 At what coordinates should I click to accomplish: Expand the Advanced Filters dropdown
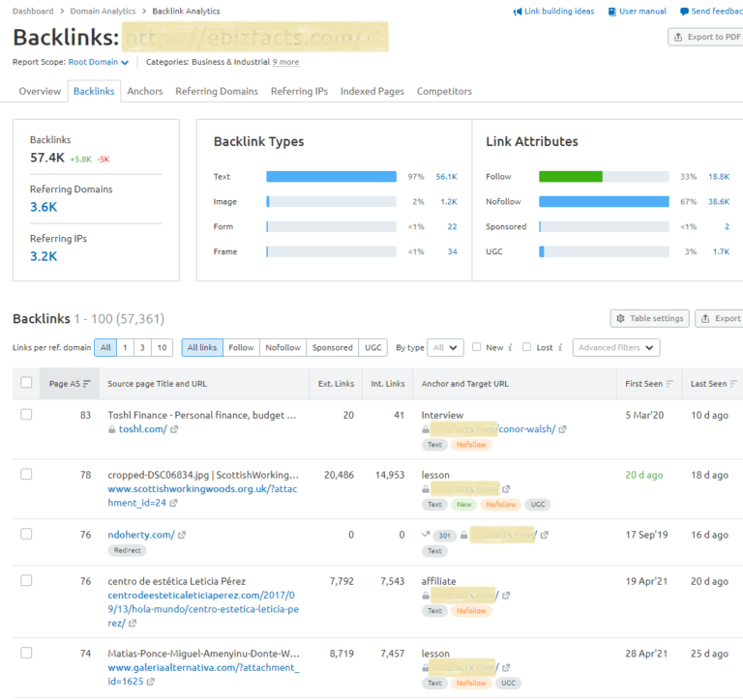616,348
